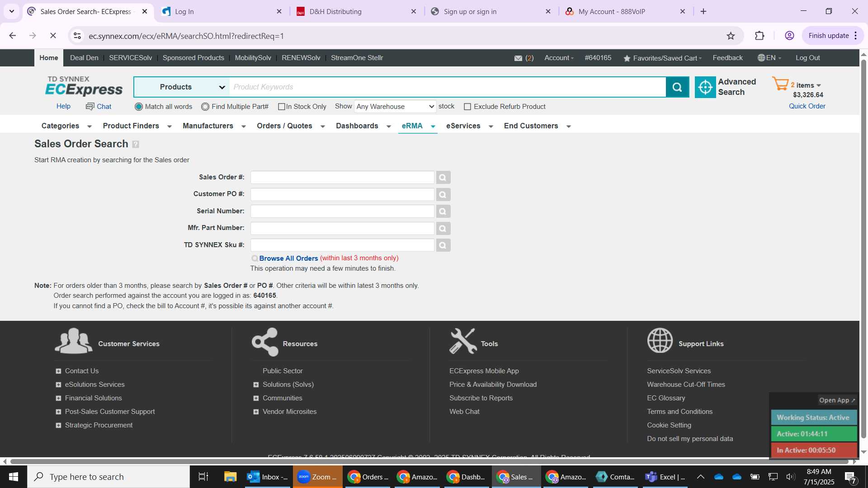Click the Log Out link
Screen dimensions: 868x488
tap(807, 58)
